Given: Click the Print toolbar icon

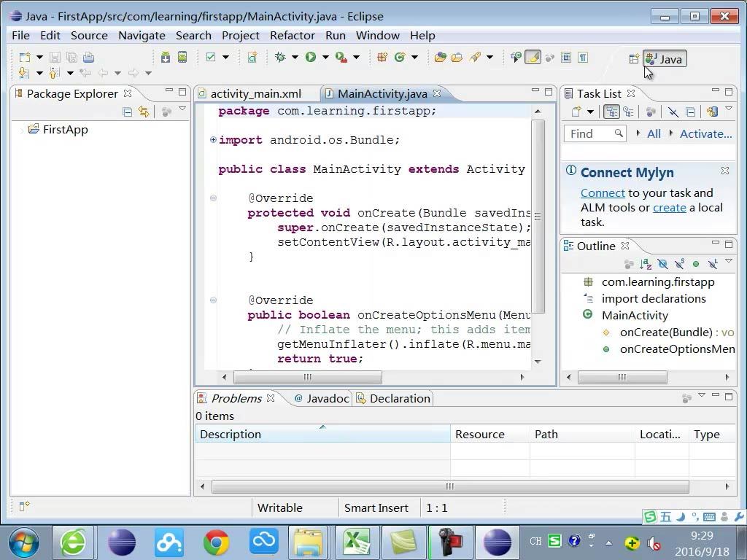Looking at the screenshot, I should tap(88, 58).
